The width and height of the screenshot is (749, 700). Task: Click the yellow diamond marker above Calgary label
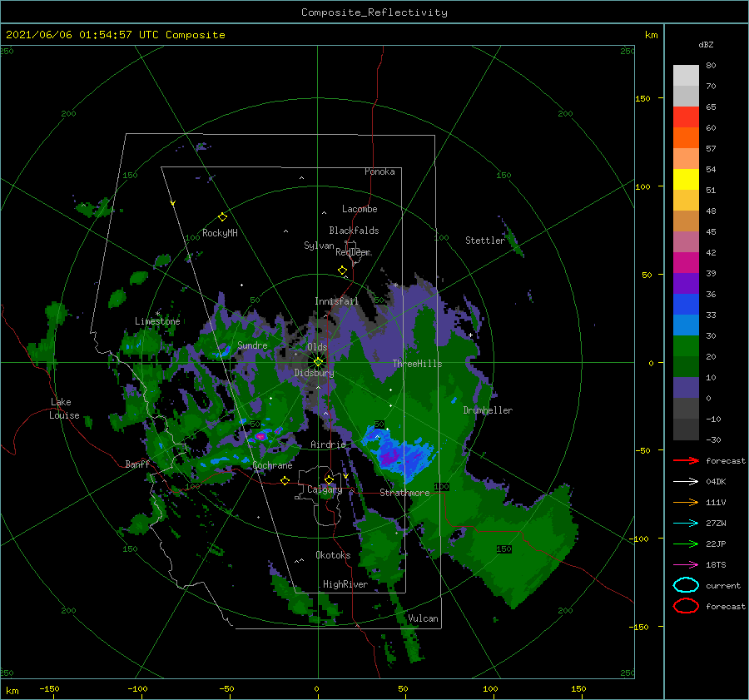pyautogui.click(x=329, y=479)
